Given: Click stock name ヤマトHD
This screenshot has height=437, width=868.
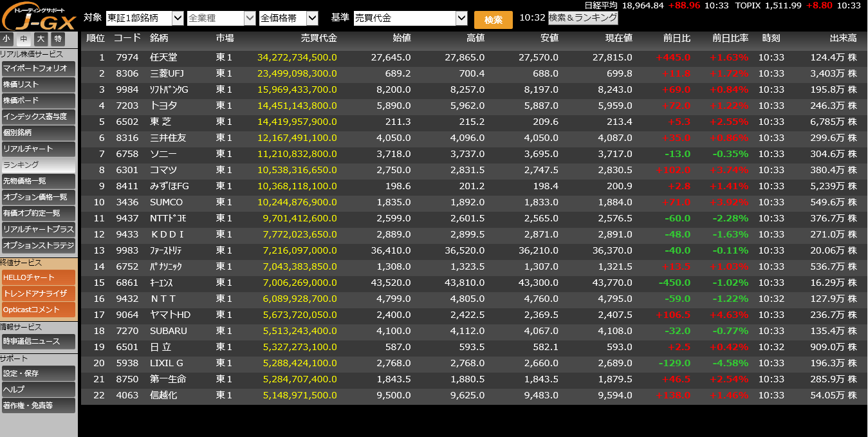Looking at the screenshot, I should [170, 315].
